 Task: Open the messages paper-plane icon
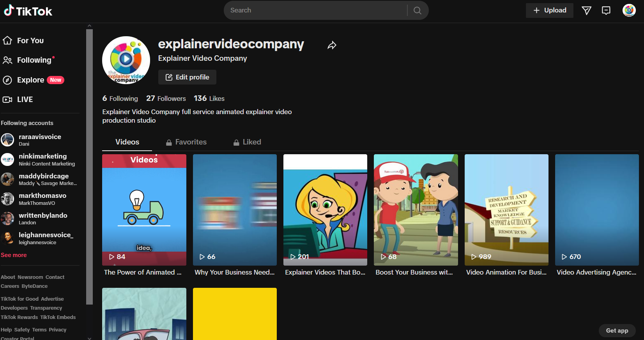click(586, 11)
